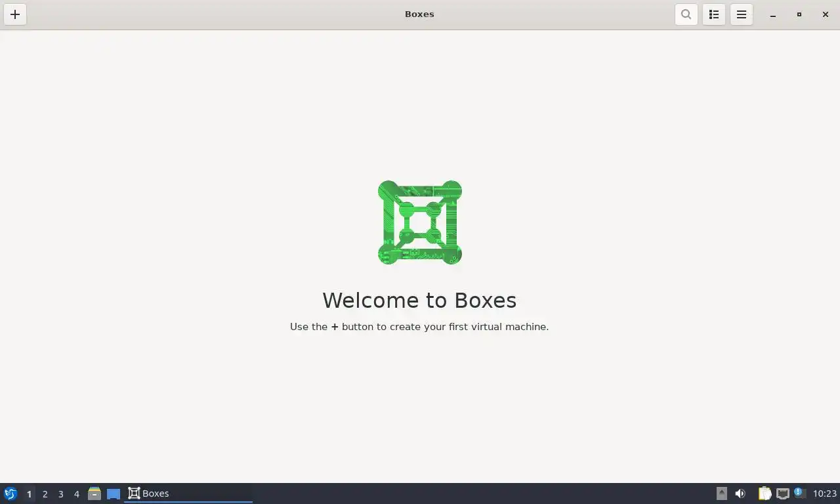Select the Boxes taskbar window entry

[x=188, y=493]
